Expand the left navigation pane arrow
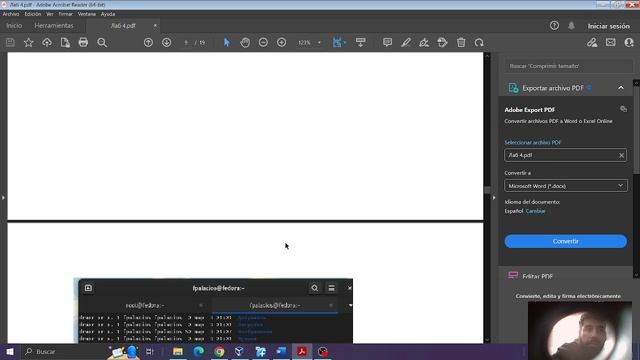This screenshot has height=360, width=640. [x=3, y=198]
